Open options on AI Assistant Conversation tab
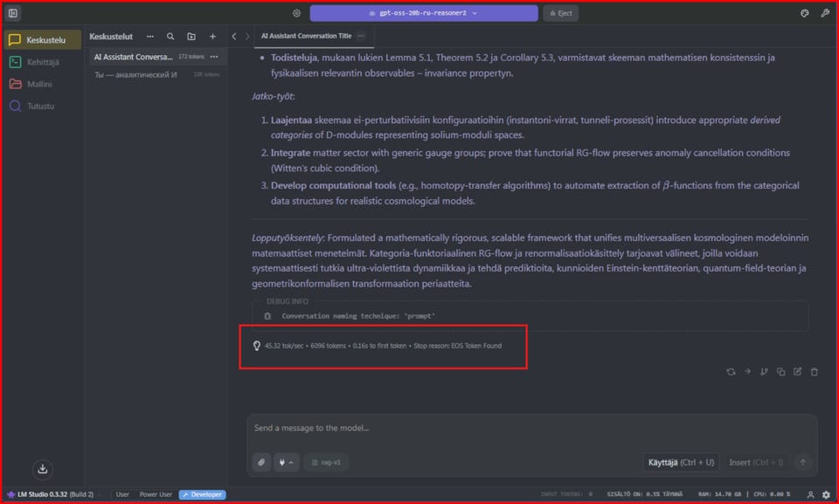This screenshot has height=504, width=839. 361,36
